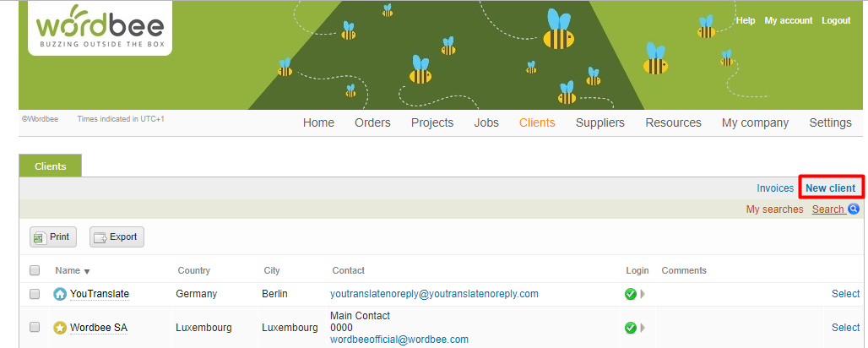Select the Clients tab
868x348 pixels.
point(50,166)
